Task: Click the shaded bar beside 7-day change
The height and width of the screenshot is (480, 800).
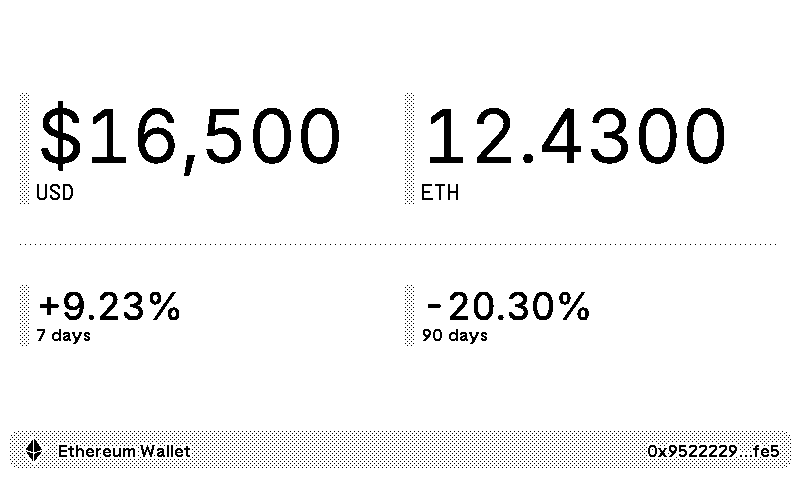Action: (x=24, y=315)
